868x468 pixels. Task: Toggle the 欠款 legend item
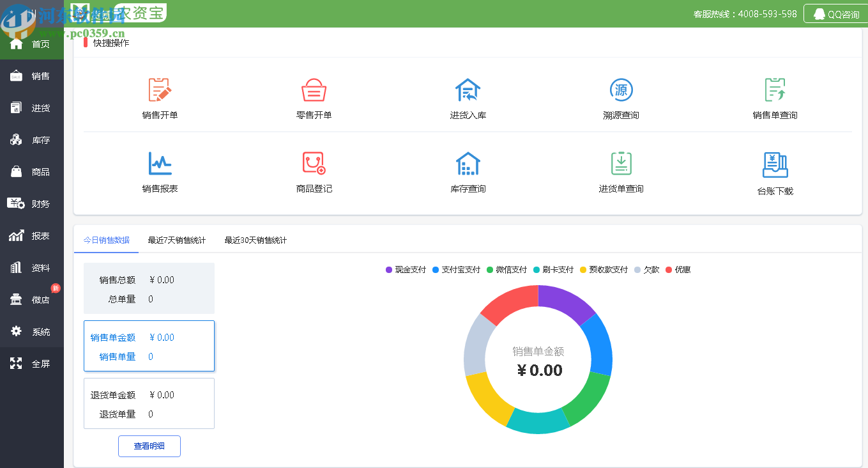[646, 270]
